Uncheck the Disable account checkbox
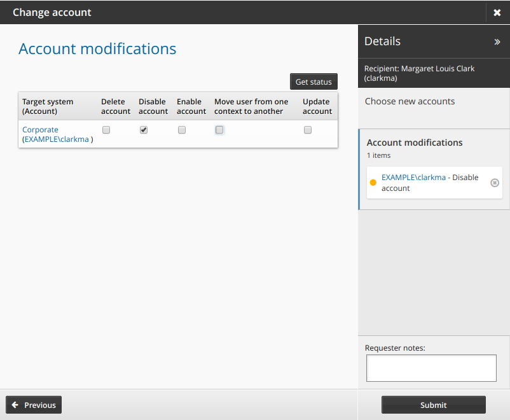510x420 pixels. [x=144, y=130]
